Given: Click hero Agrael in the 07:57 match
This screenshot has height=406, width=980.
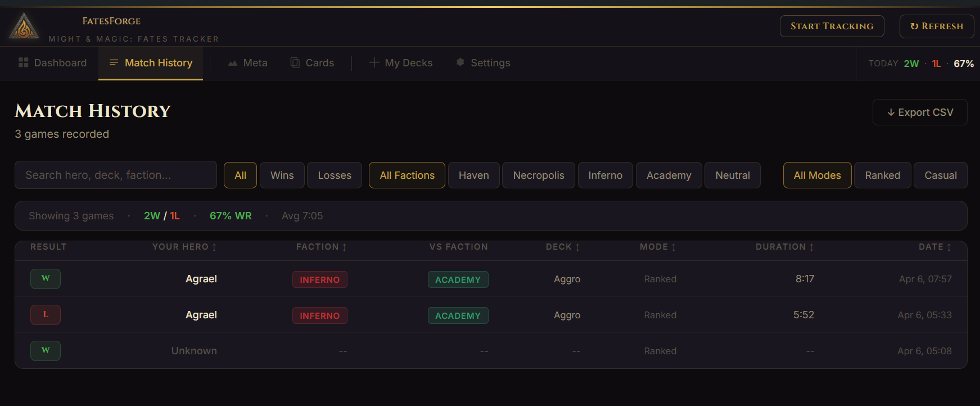Looking at the screenshot, I should (x=201, y=279).
